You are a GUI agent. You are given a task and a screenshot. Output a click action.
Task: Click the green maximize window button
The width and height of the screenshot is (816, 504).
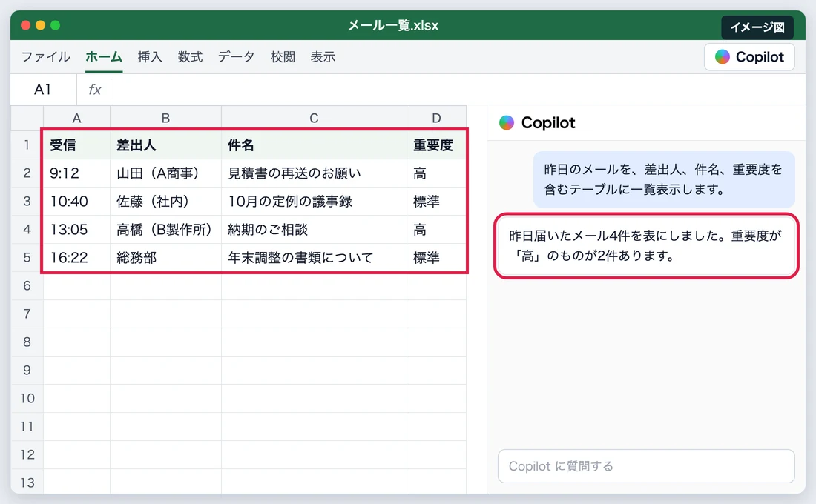(55, 25)
